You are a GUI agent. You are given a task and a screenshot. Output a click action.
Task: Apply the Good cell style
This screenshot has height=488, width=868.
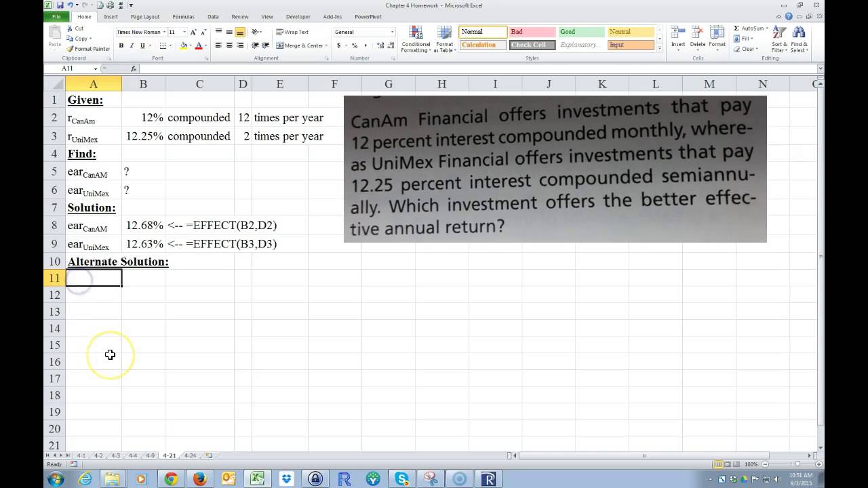coord(581,32)
